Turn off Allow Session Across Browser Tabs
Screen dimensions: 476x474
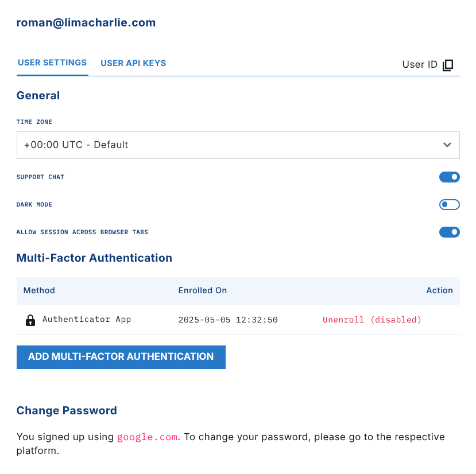click(449, 232)
